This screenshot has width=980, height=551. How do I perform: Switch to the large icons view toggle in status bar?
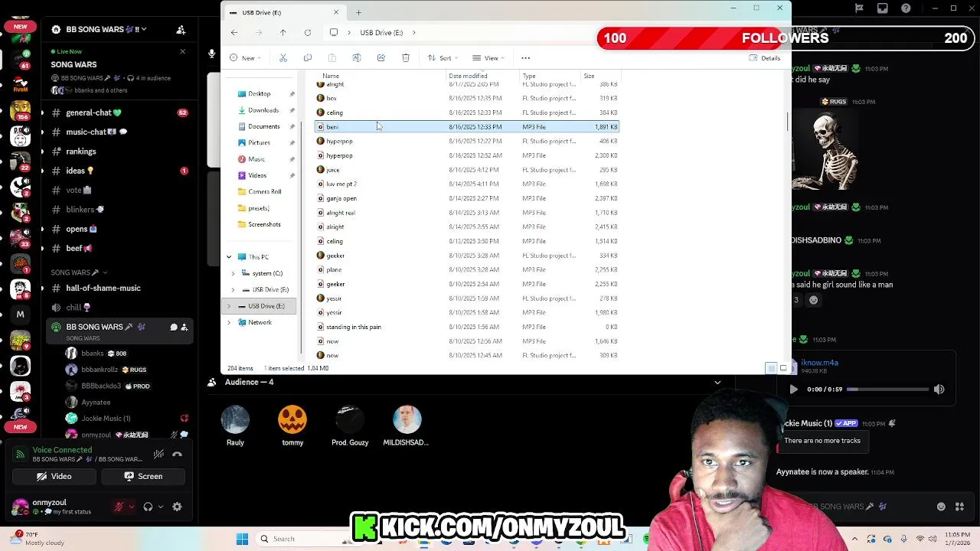(783, 368)
